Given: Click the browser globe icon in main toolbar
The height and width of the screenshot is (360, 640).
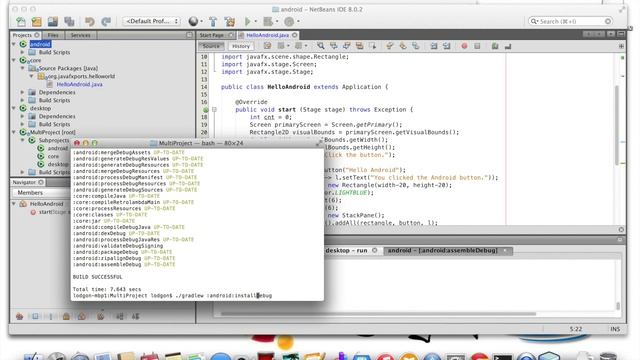Looking at the screenshot, I should [x=193, y=21].
